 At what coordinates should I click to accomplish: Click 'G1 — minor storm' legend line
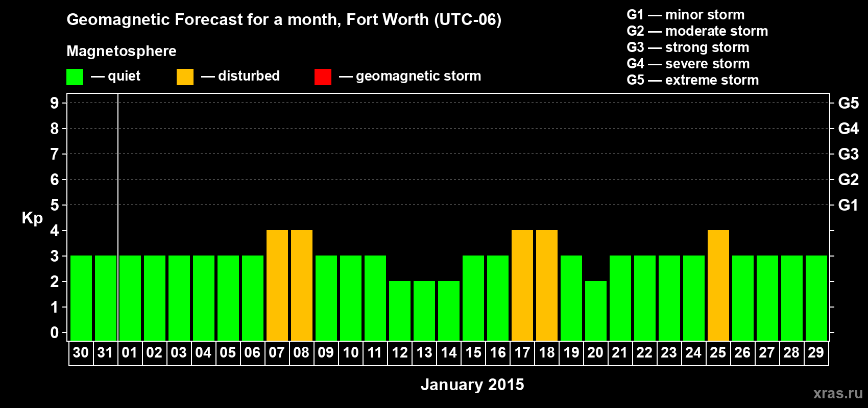[x=685, y=15]
